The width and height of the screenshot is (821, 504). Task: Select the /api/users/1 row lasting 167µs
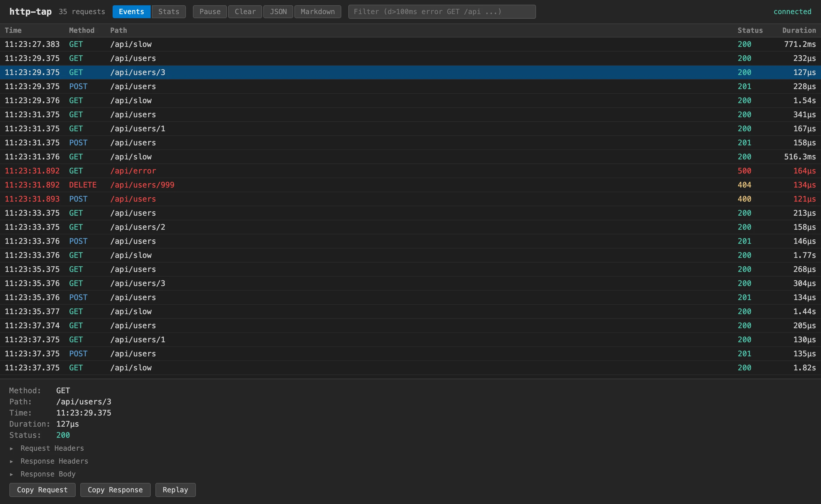click(x=410, y=129)
